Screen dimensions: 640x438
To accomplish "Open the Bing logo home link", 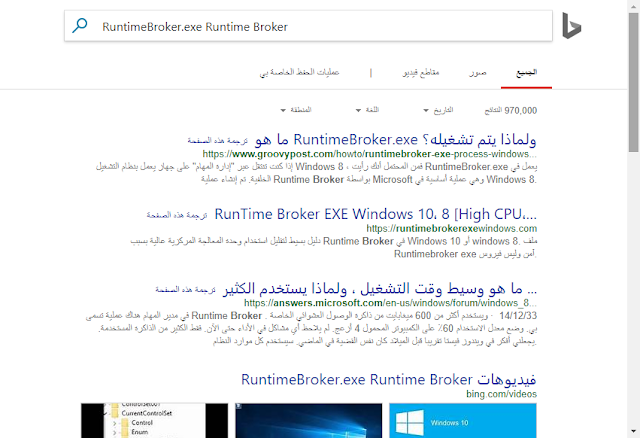I will click(x=571, y=26).
